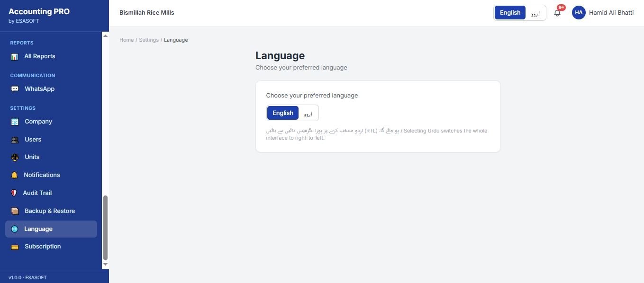Screen dimensions: 644x283
Task: Click the Settings breadcrumb link
Action: pyautogui.click(x=149, y=40)
